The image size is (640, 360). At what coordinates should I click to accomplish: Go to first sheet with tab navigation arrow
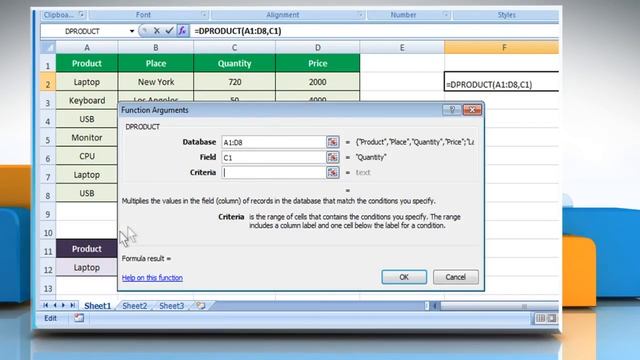[46, 305]
